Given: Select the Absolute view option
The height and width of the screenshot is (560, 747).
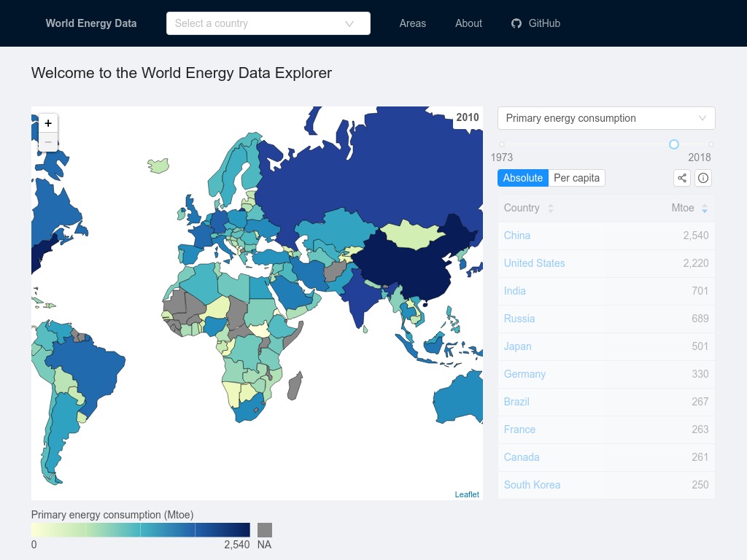Looking at the screenshot, I should click(522, 178).
